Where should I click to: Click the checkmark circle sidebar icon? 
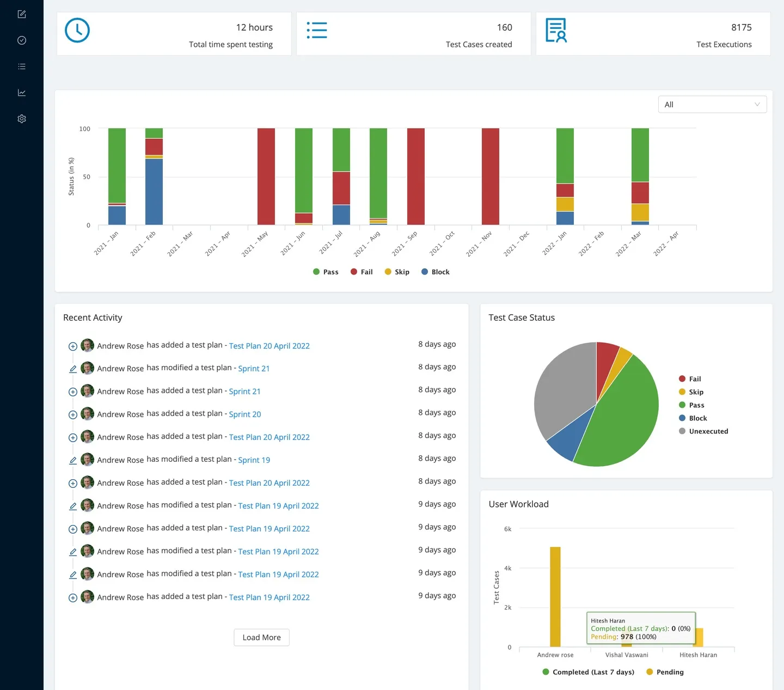point(22,40)
